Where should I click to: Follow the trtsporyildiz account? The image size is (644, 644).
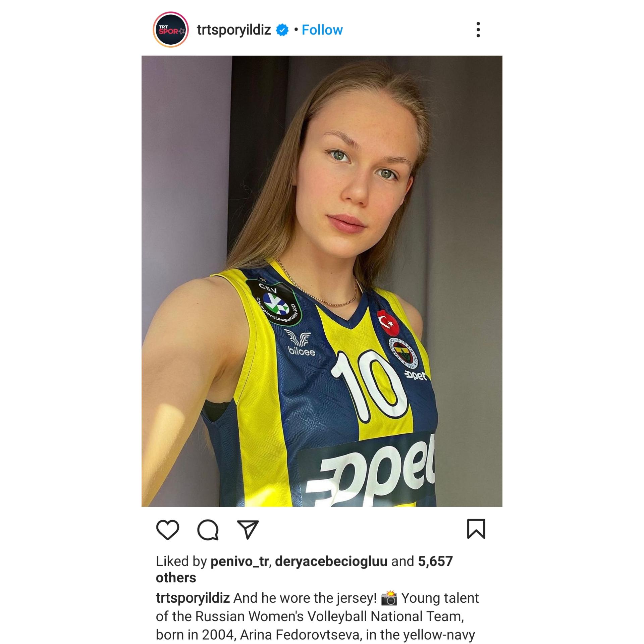point(322,30)
